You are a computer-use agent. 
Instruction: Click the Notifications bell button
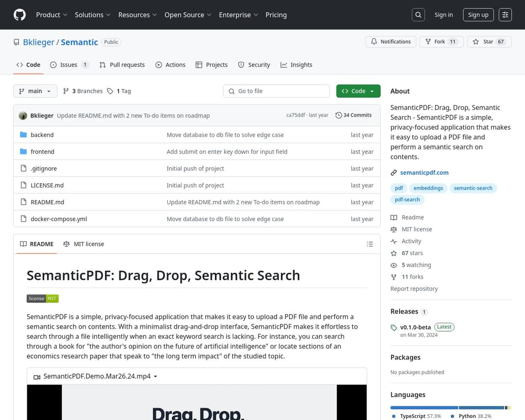pos(391,41)
